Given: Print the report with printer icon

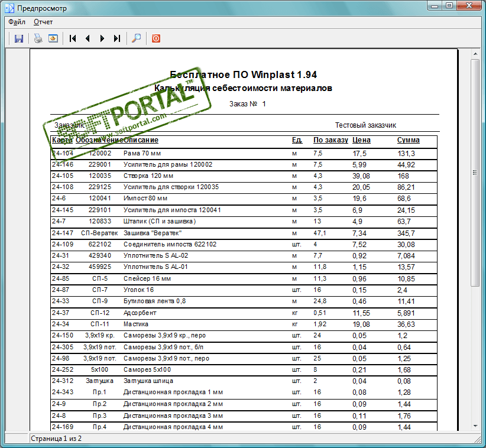Looking at the screenshot, I should click(x=38, y=38).
